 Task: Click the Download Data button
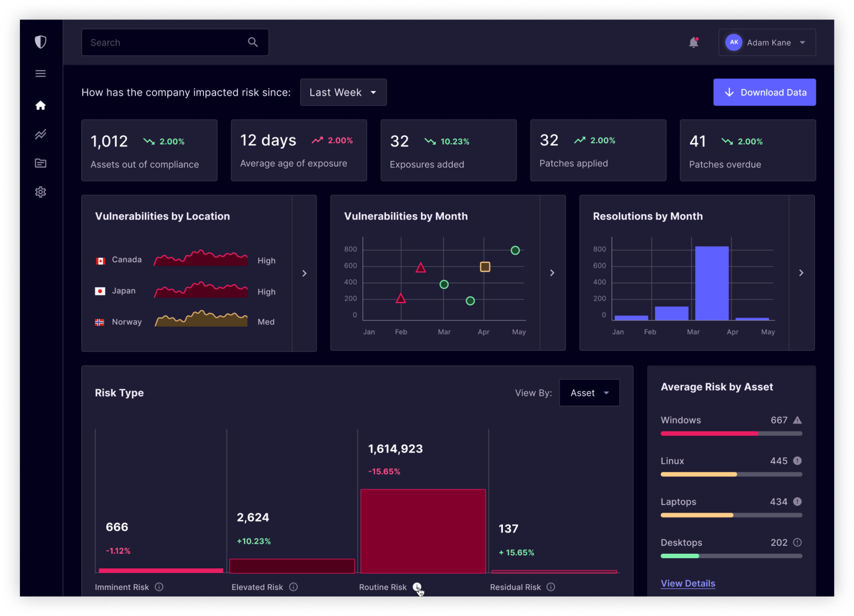click(x=765, y=92)
